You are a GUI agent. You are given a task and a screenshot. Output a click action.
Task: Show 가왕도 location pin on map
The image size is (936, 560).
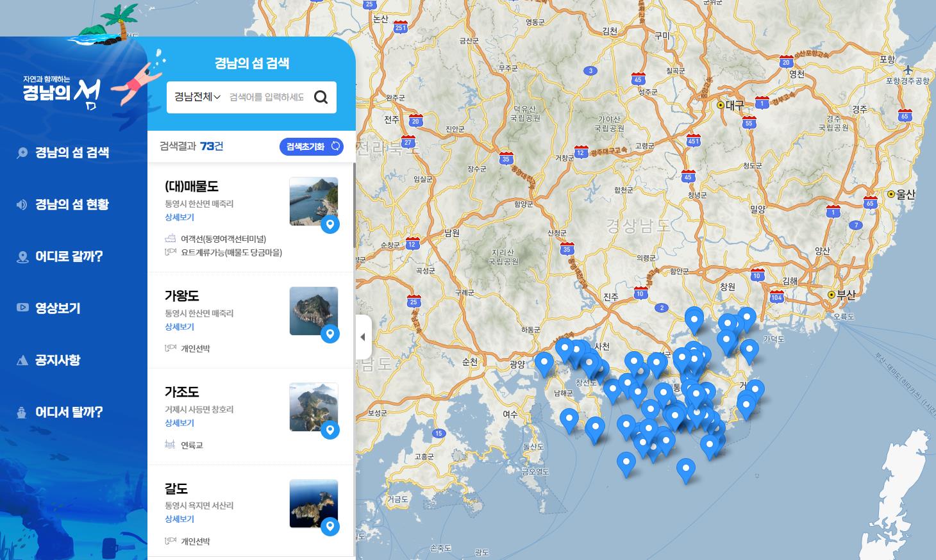click(x=330, y=334)
